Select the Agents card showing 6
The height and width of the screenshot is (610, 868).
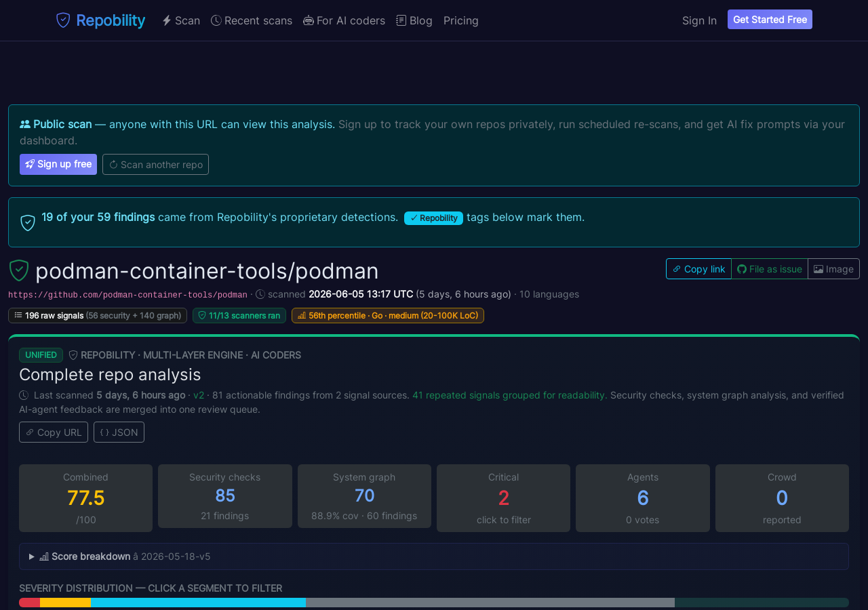tap(643, 498)
